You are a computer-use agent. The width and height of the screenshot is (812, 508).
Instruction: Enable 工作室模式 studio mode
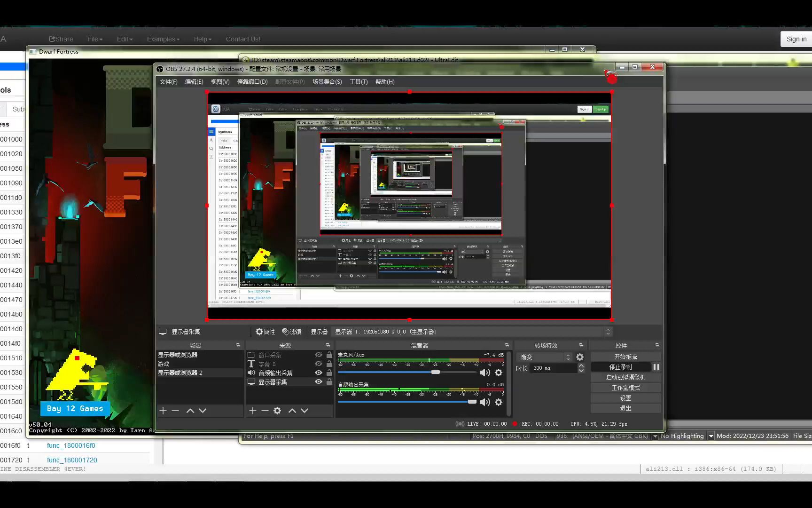pyautogui.click(x=625, y=388)
